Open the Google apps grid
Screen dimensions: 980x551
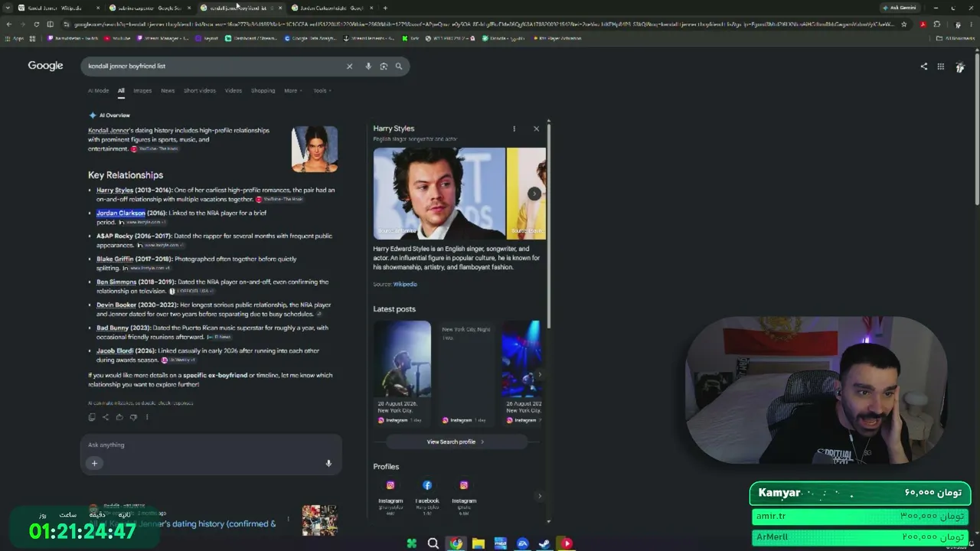(941, 67)
